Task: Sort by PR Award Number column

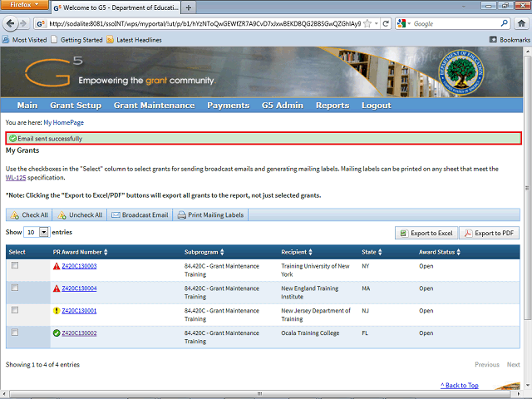Action: [x=80, y=252]
